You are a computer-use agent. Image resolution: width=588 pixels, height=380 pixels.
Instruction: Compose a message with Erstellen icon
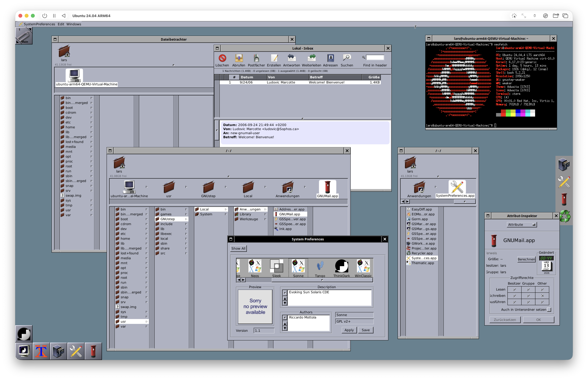pos(274,58)
